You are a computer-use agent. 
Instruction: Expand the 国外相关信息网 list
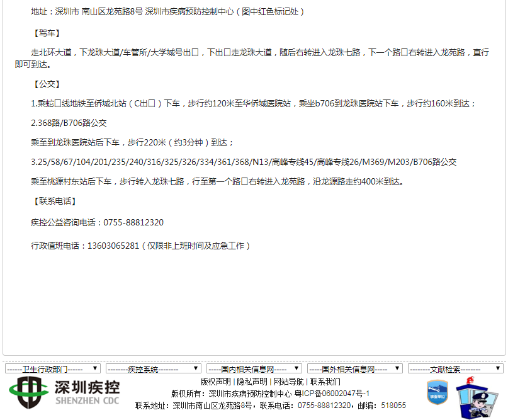pyautogui.click(x=355, y=368)
